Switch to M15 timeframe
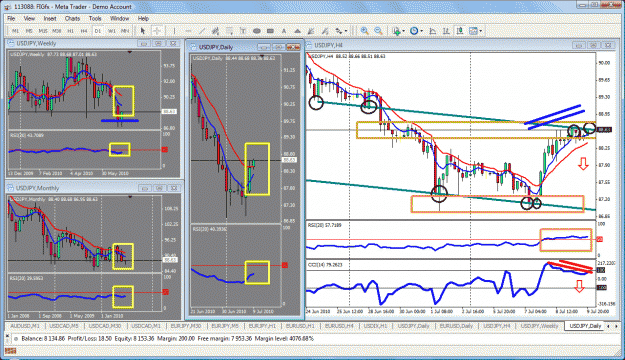The width and height of the screenshot is (625, 360). tap(43, 31)
